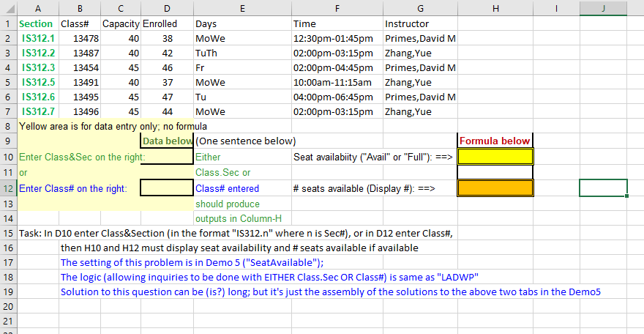Image resolution: width=644 pixels, height=334 pixels.
Task: Select row 12 header
Action: click(x=9, y=188)
